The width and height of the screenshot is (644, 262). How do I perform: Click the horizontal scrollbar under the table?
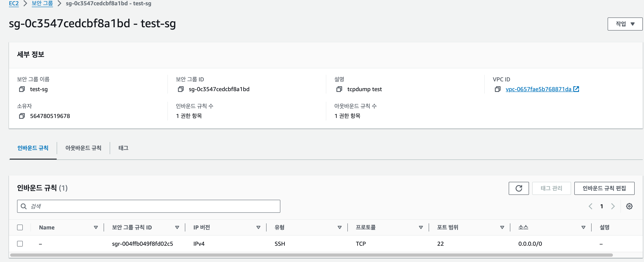click(311, 255)
